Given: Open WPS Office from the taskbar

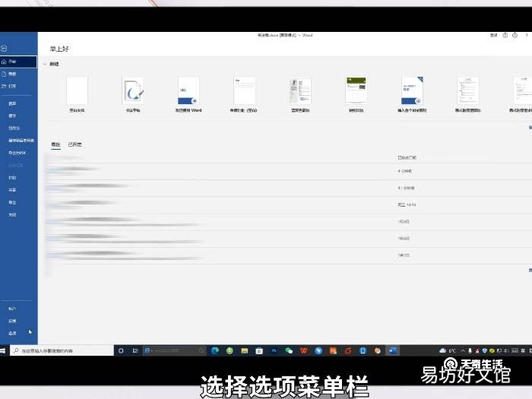Looking at the screenshot, I should pos(303,351).
